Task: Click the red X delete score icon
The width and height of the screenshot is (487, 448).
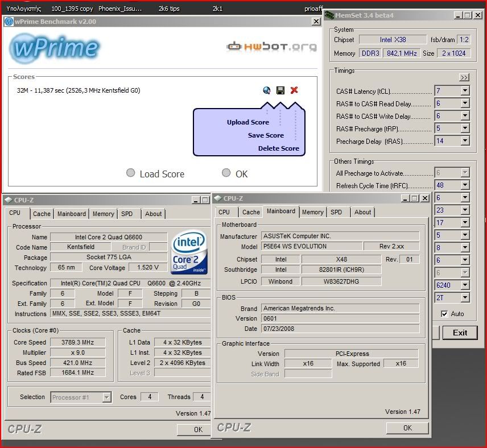Action: (x=294, y=90)
